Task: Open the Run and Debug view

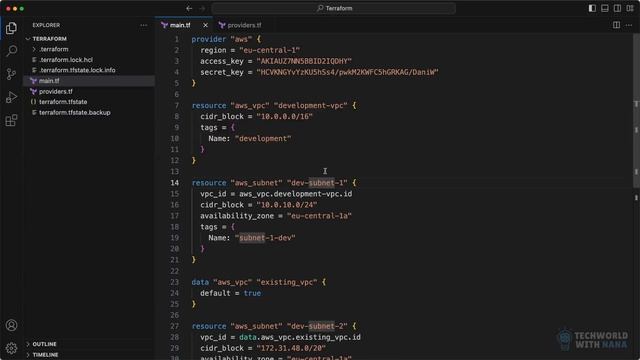Action: 11,97
